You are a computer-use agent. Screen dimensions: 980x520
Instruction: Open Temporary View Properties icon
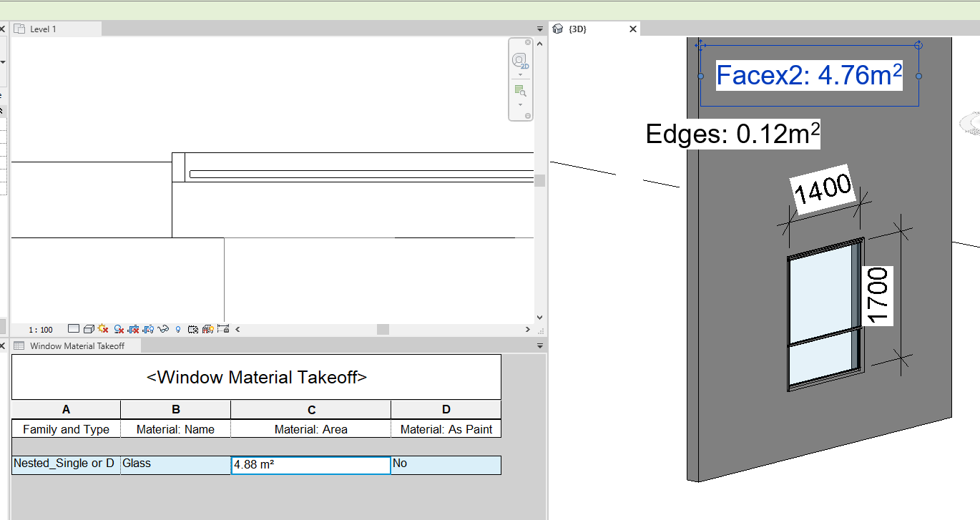pos(193,329)
